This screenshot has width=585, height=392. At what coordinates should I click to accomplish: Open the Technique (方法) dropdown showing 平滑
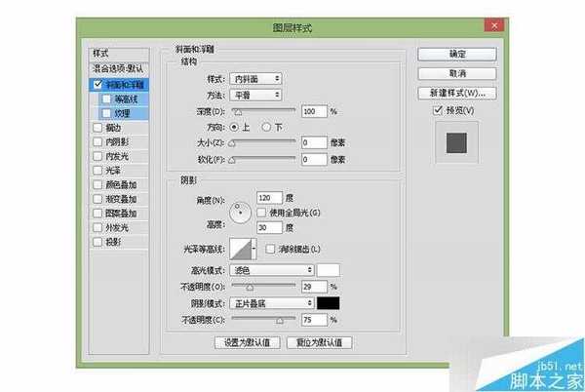[x=258, y=95]
